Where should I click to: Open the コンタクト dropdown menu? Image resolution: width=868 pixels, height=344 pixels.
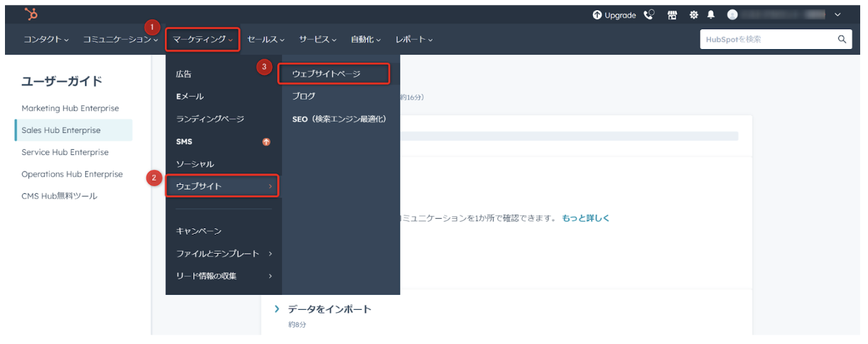[x=46, y=39]
